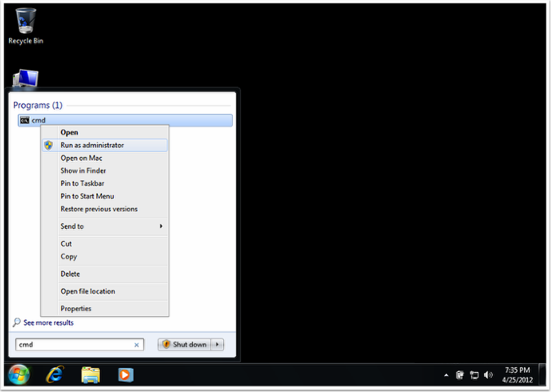Click the Windows Start orb

[x=19, y=375]
